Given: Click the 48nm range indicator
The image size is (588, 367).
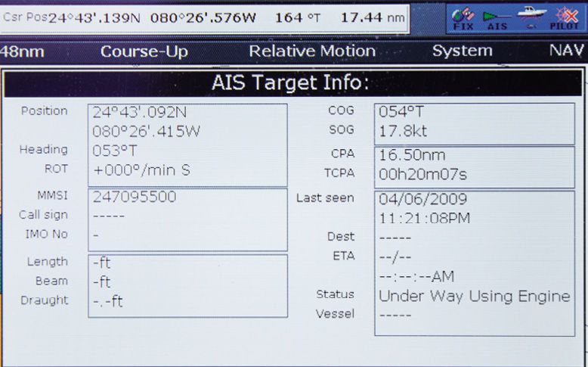Looking at the screenshot, I should pos(22,52).
